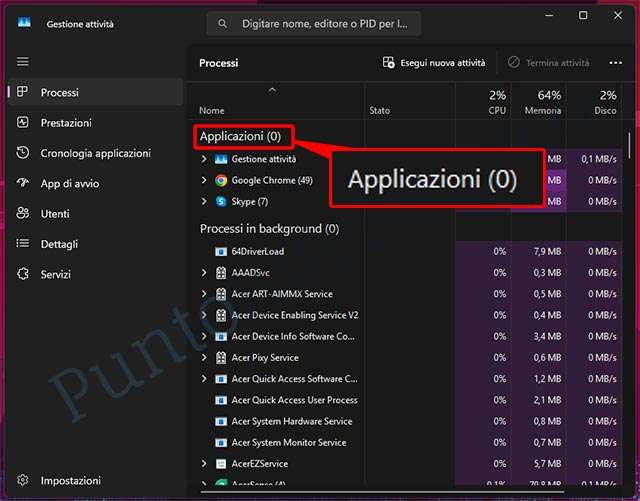Click the Impostazioni gear icon

(23, 480)
